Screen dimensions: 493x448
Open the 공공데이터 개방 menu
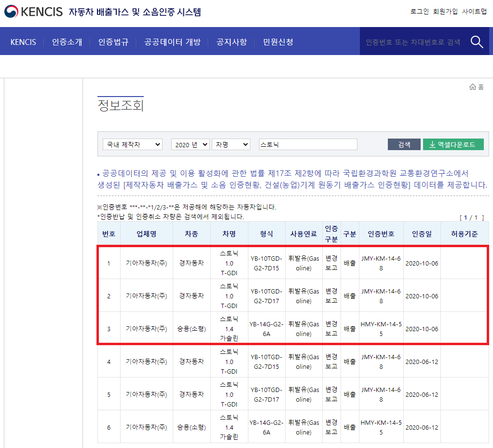[172, 42]
